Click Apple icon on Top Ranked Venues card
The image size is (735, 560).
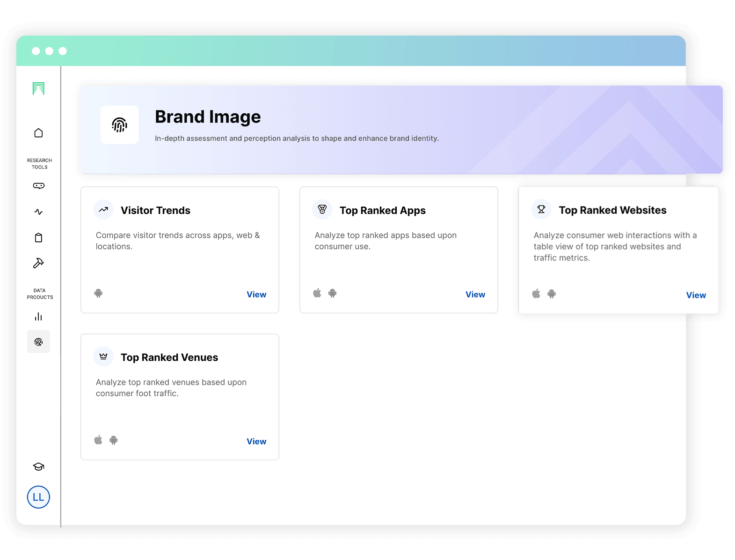(x=98, y=440)
